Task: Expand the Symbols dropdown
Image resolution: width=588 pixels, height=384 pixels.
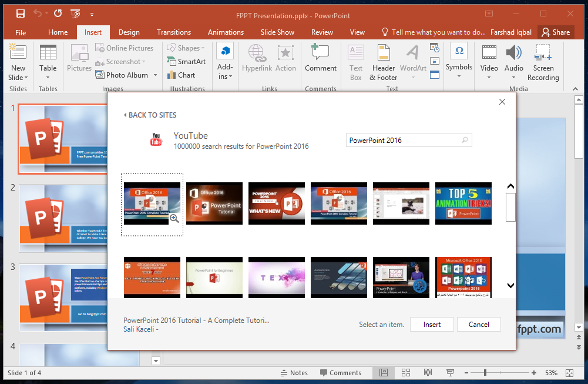Action: [x=459, y=75]
